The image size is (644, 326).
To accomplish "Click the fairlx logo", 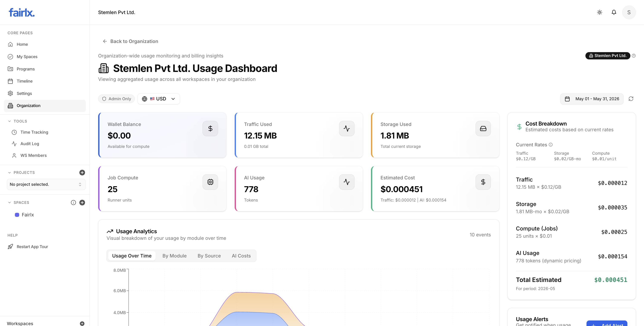I will tap(22, 12).
